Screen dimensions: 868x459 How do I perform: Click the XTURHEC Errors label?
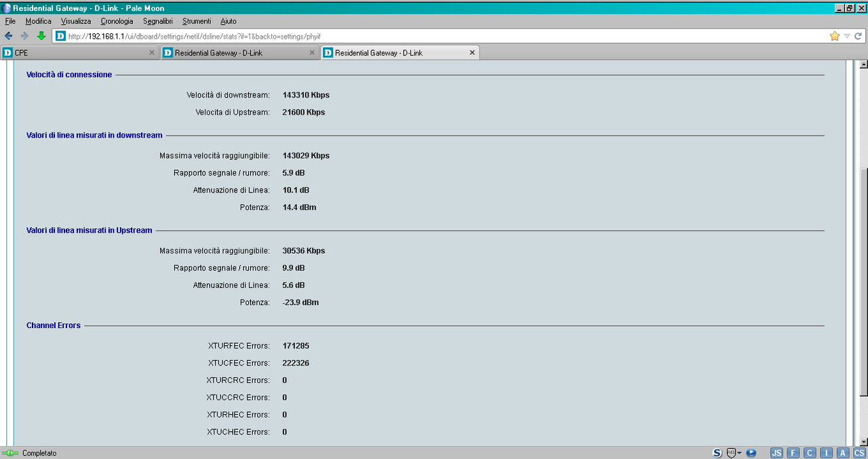(x=238, y=414)
